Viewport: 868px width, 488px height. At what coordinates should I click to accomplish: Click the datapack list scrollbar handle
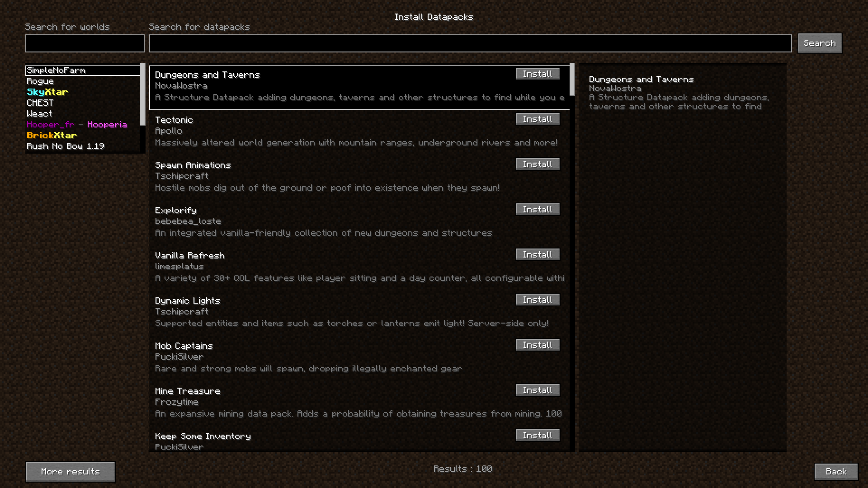pyautogui.click(x=572, y=80)
